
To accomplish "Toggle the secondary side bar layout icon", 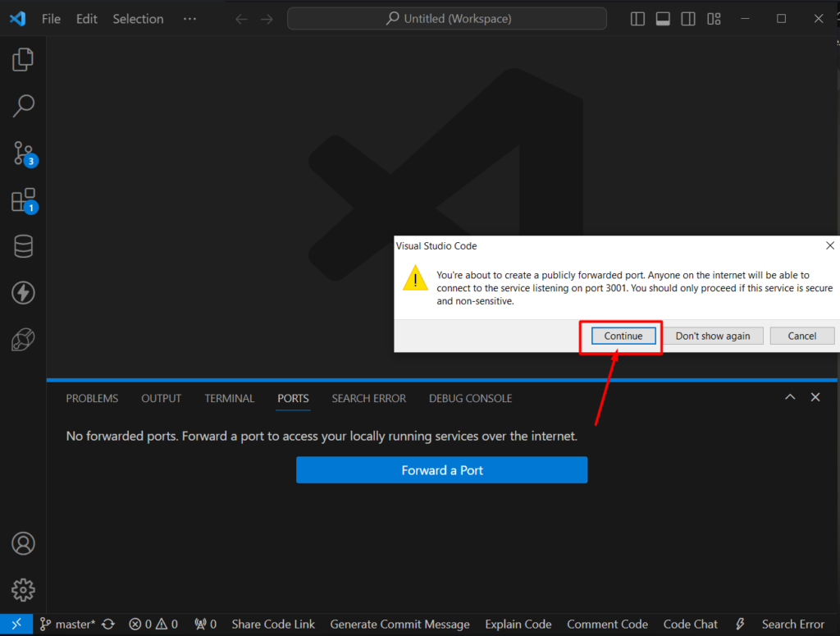I will pyautogui.click(x=688, y=20).
